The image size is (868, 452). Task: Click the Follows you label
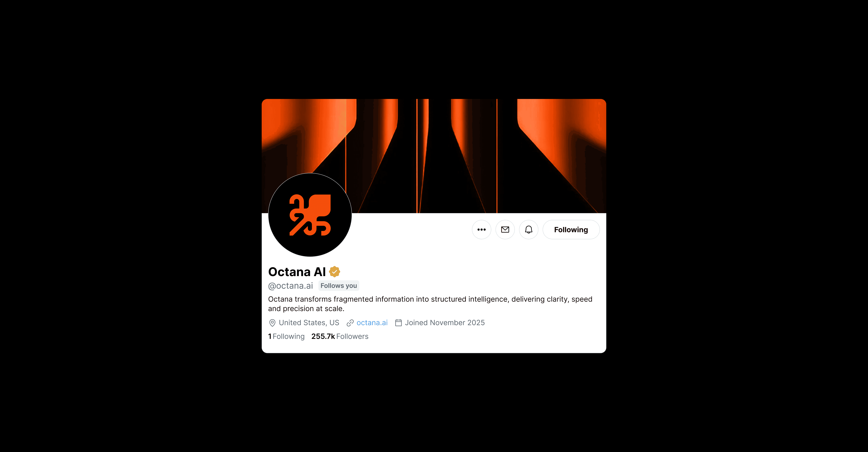[339, 286]
